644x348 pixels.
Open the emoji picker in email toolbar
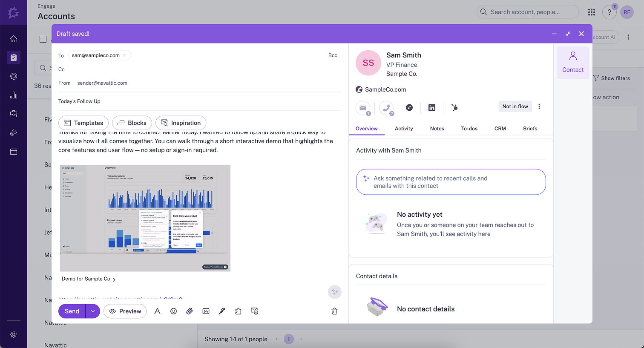pyautogui.click(x=173, y=311)
